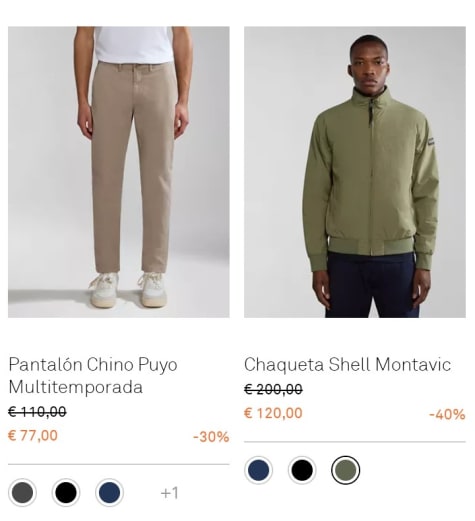Click the -40% discount label
The width and height of the screenshot is (475, 521).
pyautogui.click(x=447, y=414)
